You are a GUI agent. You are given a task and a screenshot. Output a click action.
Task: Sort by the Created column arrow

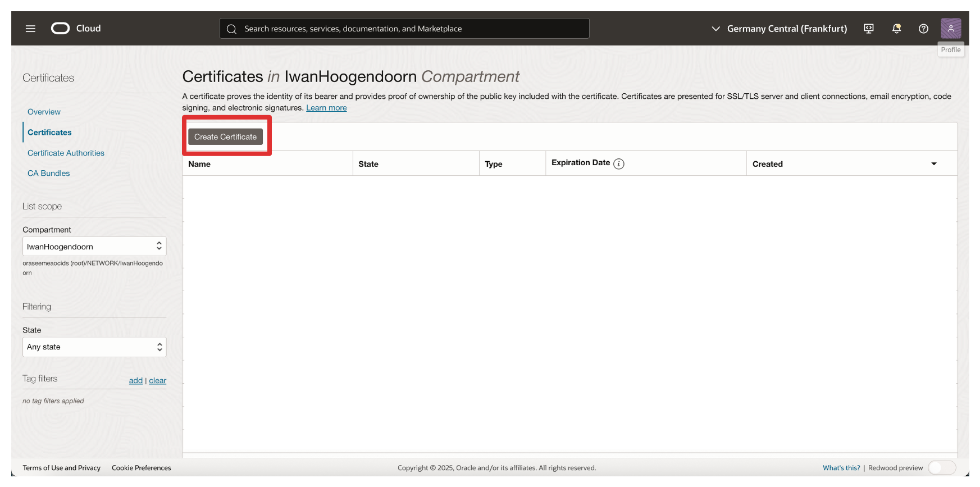tap(933, 164)
